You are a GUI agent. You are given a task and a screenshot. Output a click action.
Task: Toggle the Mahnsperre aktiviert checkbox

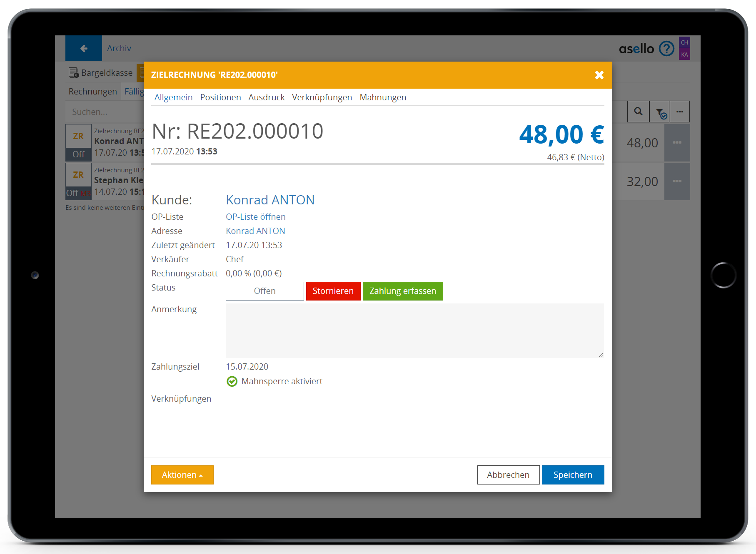click(x=232, y=381)
